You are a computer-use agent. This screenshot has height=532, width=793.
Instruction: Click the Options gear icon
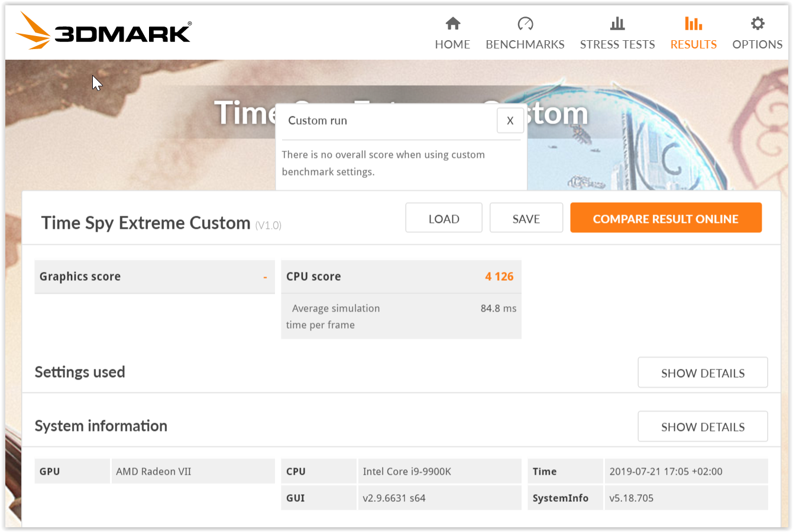point(758,23)
